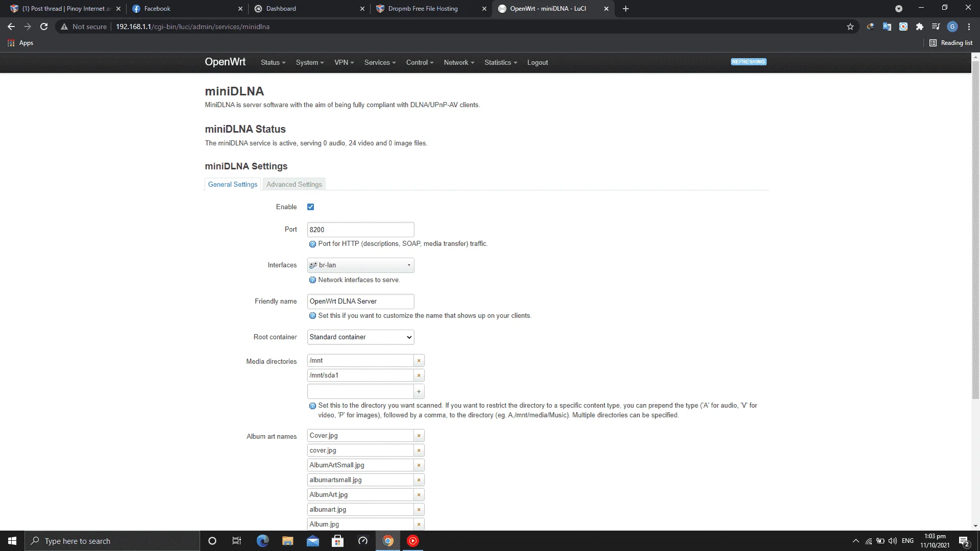Viewport: 980px width, 551px height.
Task: Remove the /mnt/sda1 media directory entry
Action: pyautogui.click(x=419, y=375)
